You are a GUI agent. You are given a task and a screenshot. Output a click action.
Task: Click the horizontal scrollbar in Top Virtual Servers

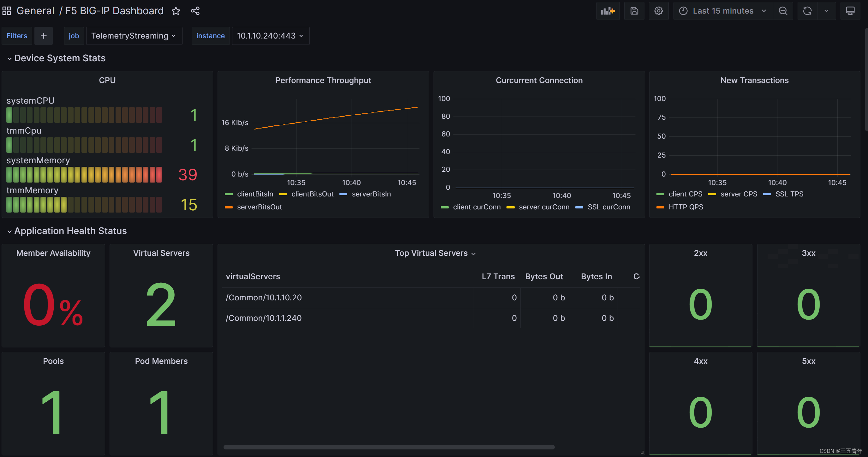[x=389, y=447]
